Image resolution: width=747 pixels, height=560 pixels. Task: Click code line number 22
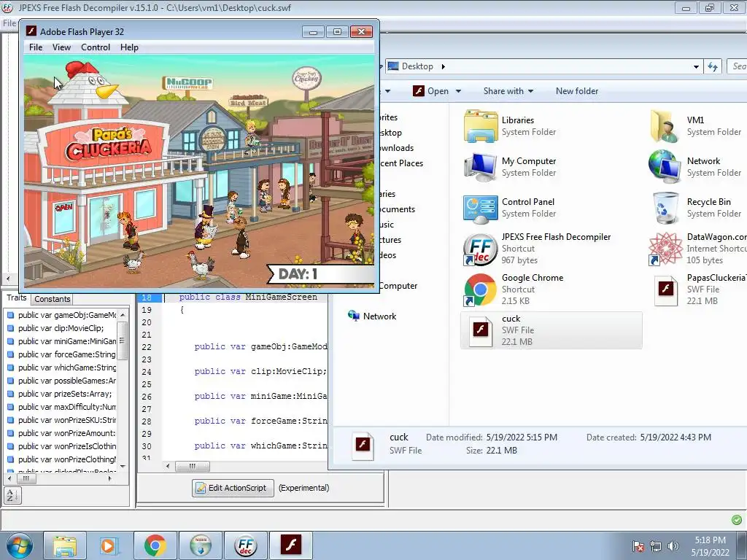147,347
